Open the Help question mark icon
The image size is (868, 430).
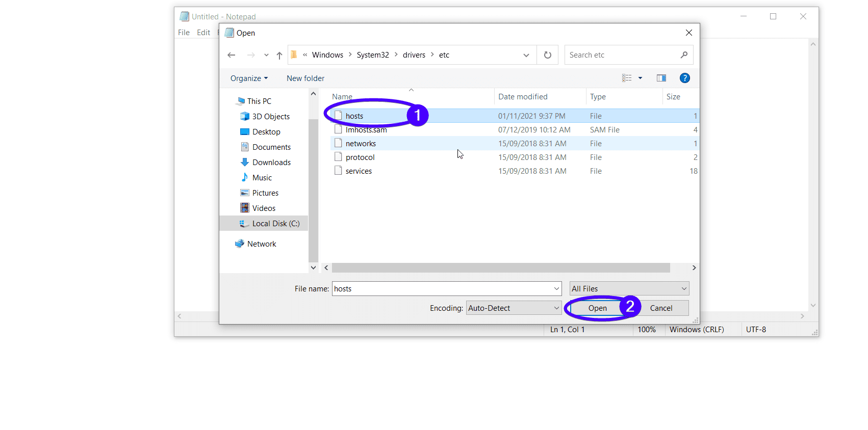[x=685, y=78]
